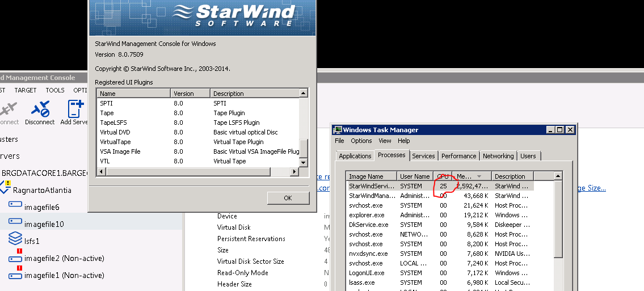Click the Virtual Disk Sector Size label

point(251,261)
